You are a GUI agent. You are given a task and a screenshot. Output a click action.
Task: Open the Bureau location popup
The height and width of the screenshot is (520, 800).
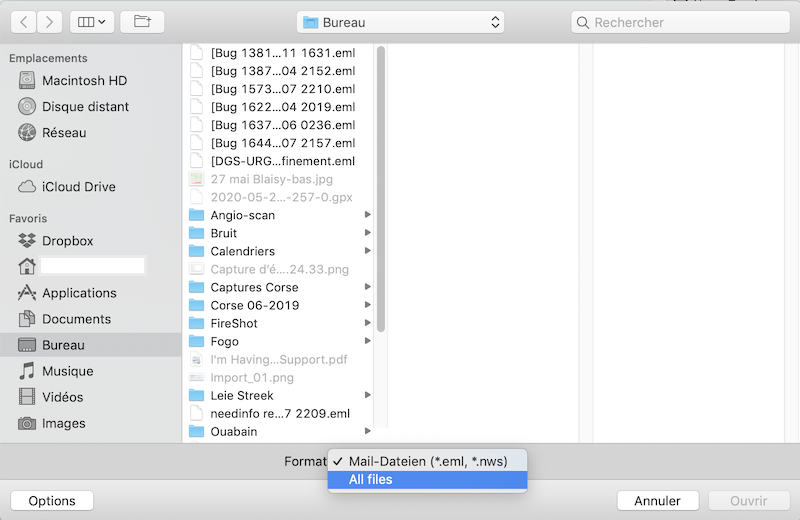[x=401, y=22]
